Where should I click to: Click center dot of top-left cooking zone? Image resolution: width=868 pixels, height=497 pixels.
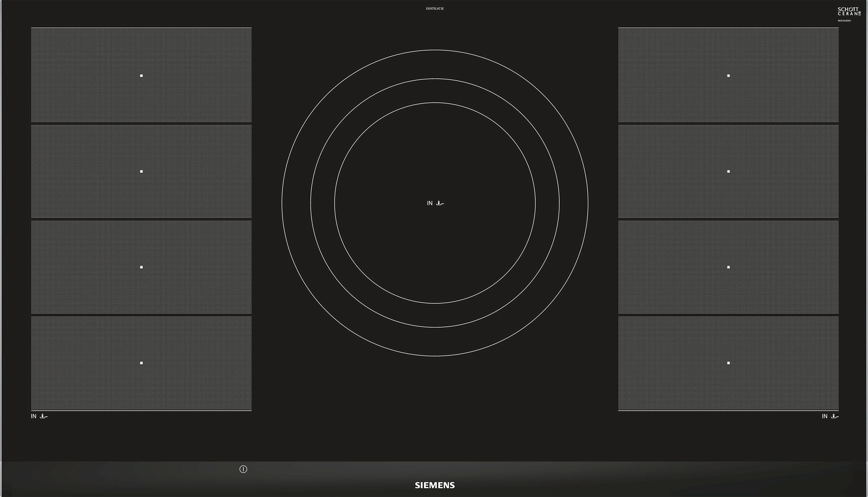141,76
